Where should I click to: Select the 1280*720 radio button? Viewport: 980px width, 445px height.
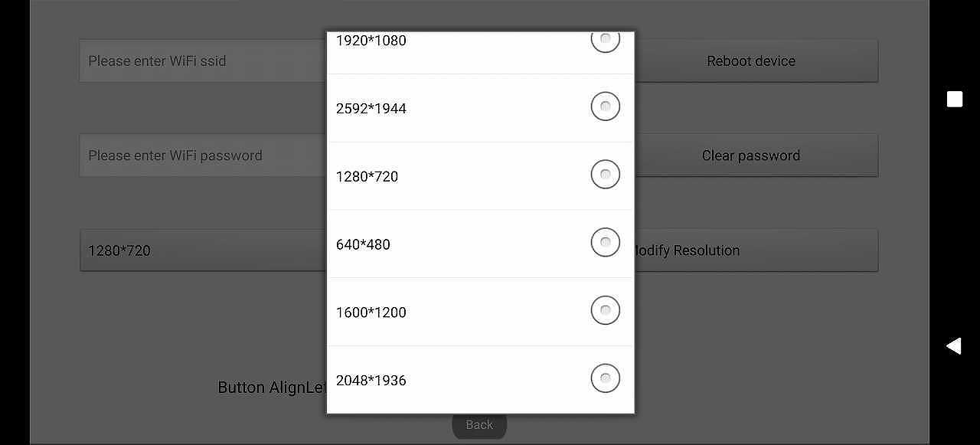coord(605,175)
